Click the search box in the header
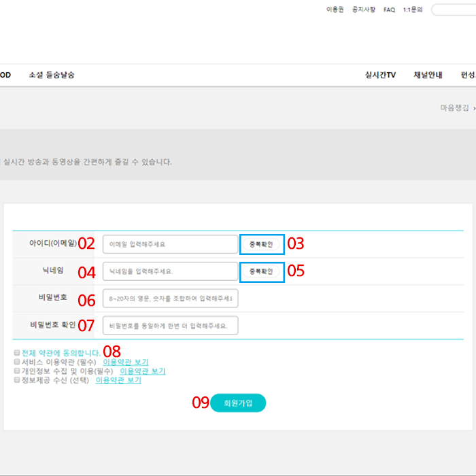476x476 pixels. (x=454, y=10)
